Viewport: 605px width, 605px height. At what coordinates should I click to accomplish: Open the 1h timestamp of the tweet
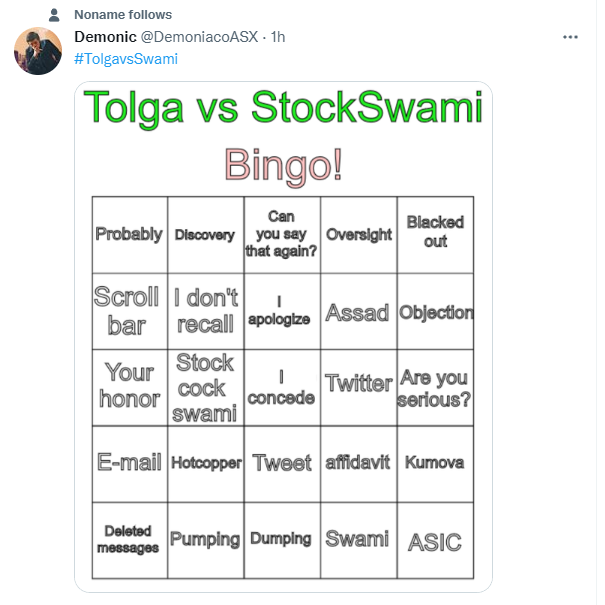point(278,37)
